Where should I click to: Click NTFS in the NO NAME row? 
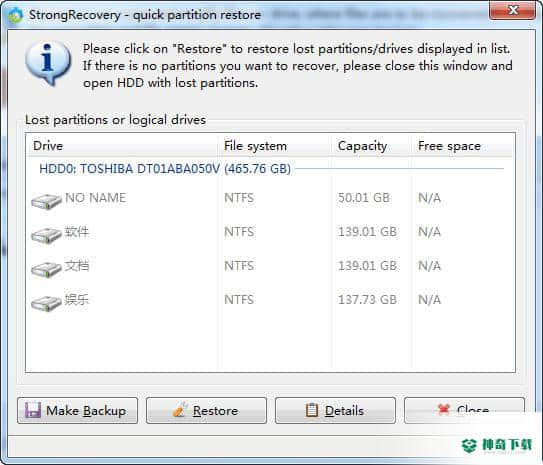(x=239, y=198)
